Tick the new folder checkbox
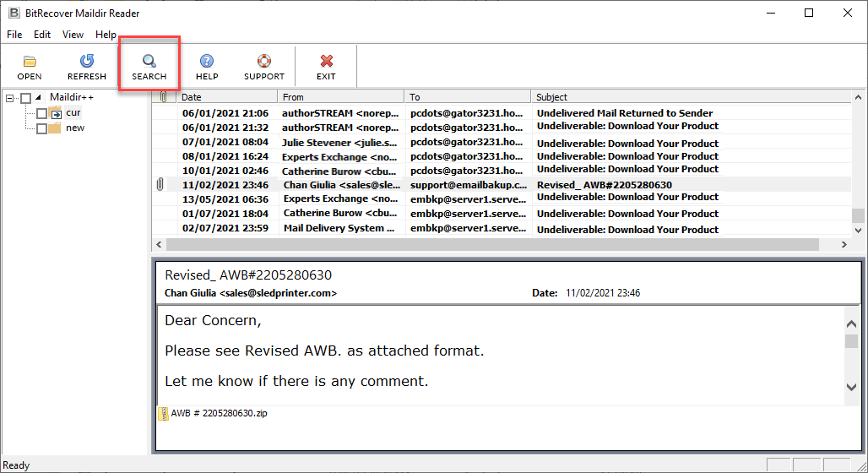This screenshot has height=473, width=868. coord(41,128)
